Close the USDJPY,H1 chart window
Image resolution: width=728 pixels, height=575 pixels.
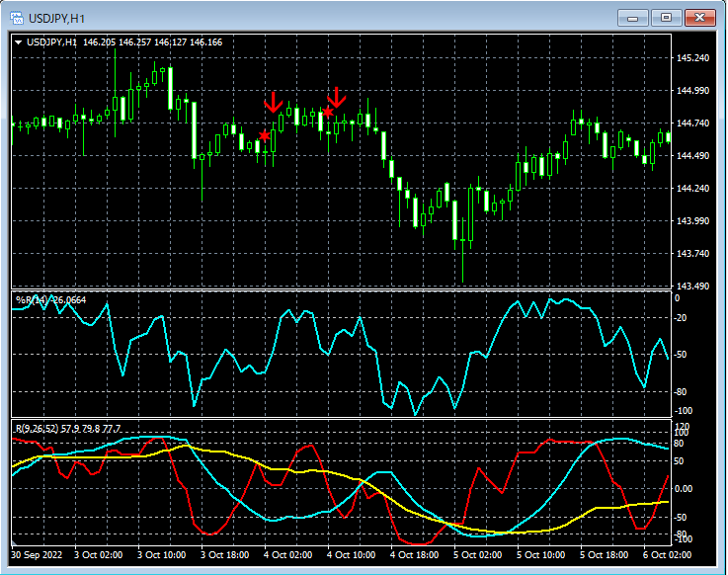[x=700, y=18]
